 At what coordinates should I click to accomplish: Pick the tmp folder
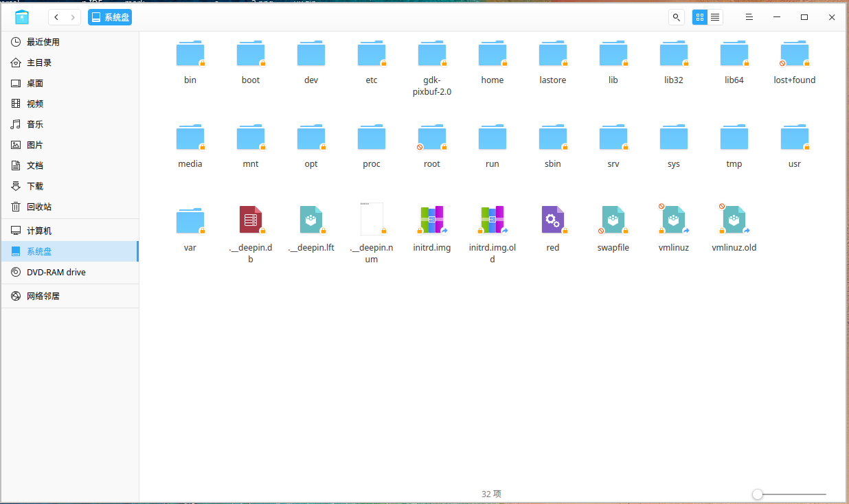pos(734,137)
